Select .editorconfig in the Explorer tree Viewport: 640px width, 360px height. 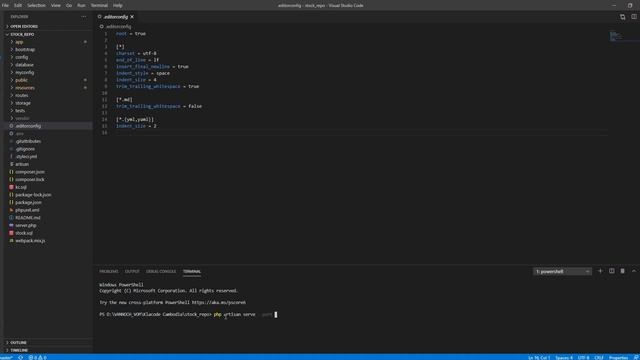28,126
